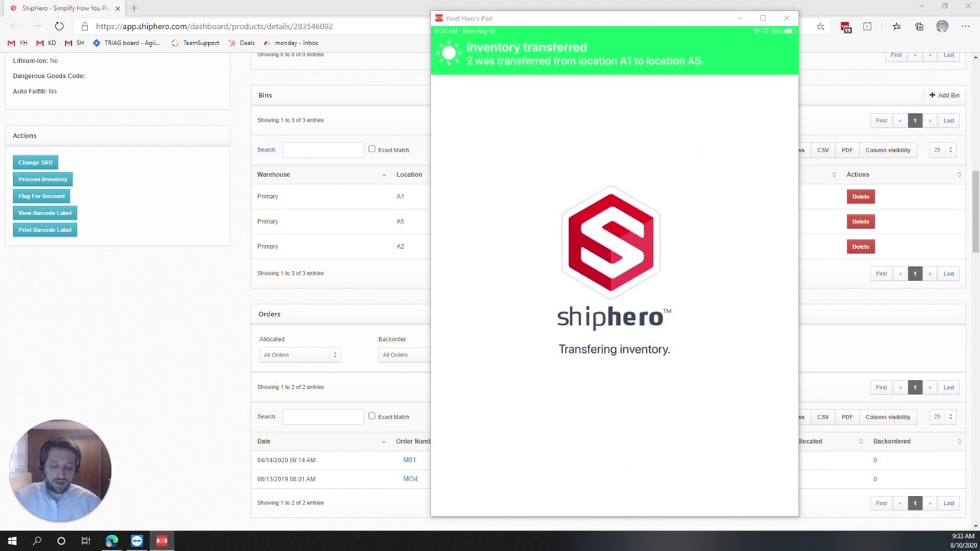
Task: Select page 1 above Orders table
Action: (914, 387)
